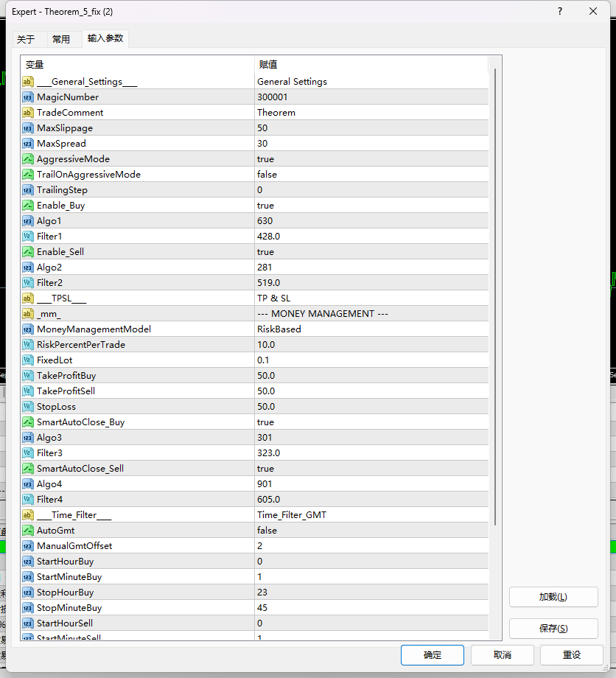Screen dimensions: 616x678
Task: Click the 加载(L) load button
Action: 553,597
